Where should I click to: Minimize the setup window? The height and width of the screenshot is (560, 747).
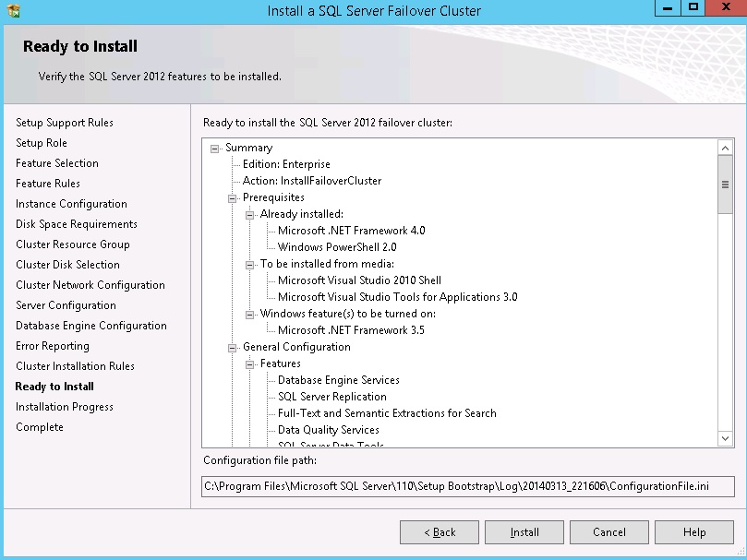[x=668, y=8]
